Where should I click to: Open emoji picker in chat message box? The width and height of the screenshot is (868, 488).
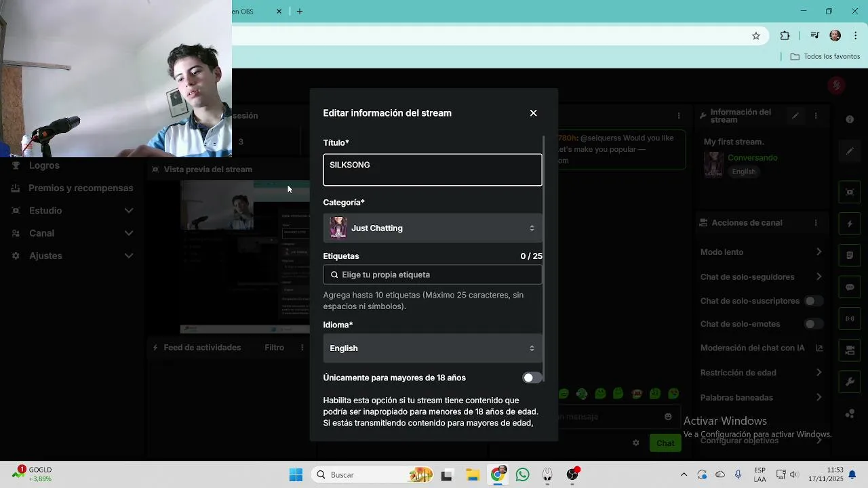click(668, 417)
